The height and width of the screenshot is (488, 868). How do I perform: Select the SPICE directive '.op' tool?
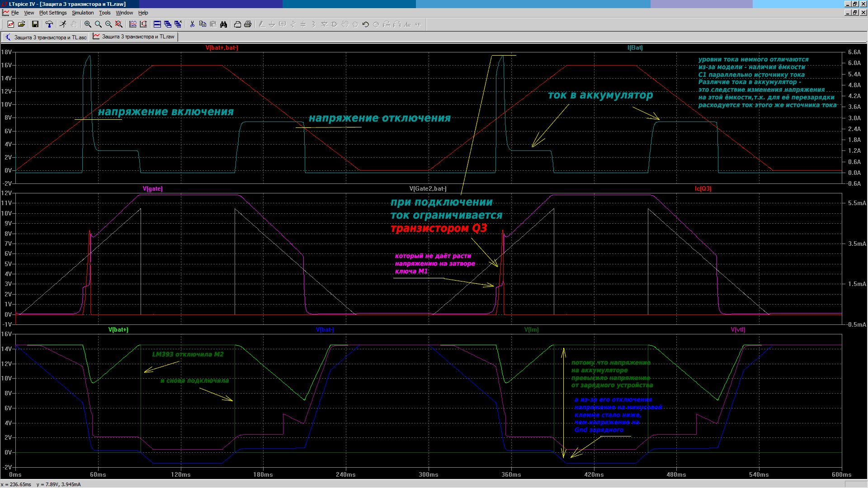418,24
